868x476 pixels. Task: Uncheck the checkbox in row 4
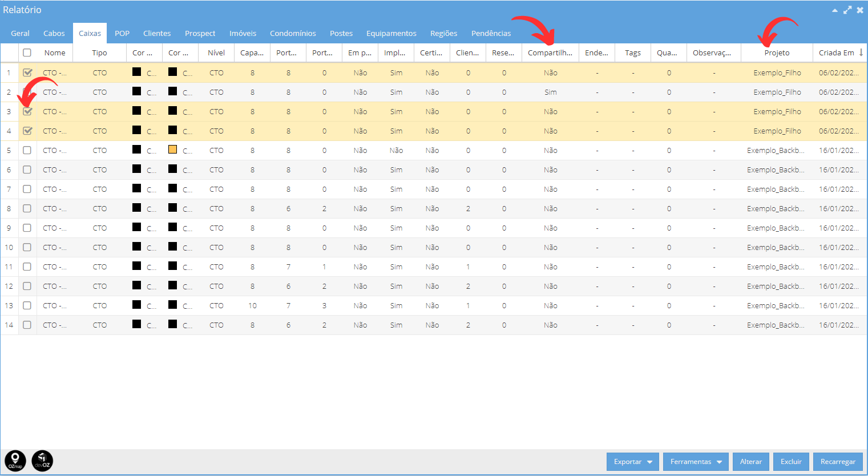click(27, 131)
